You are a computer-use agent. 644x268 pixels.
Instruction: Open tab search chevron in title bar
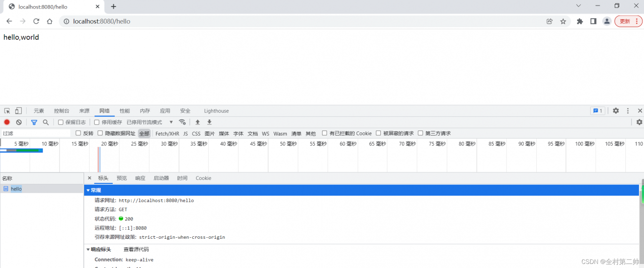coord(579,6)
